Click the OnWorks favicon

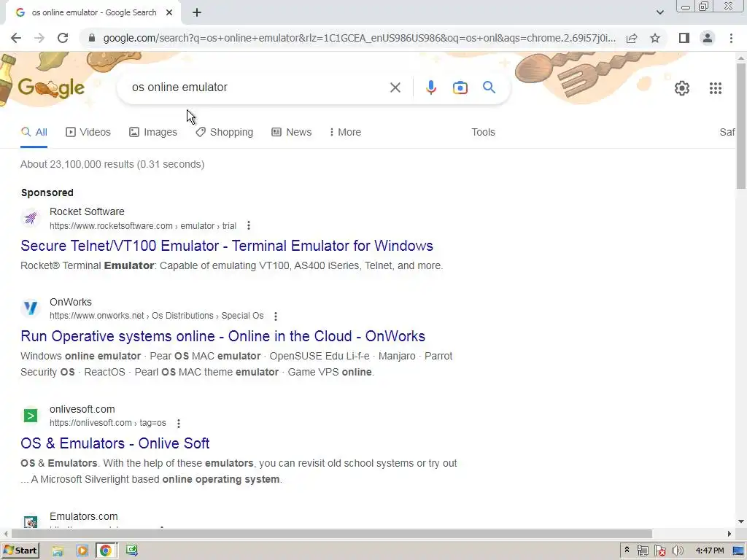click(x=31, y=308)
